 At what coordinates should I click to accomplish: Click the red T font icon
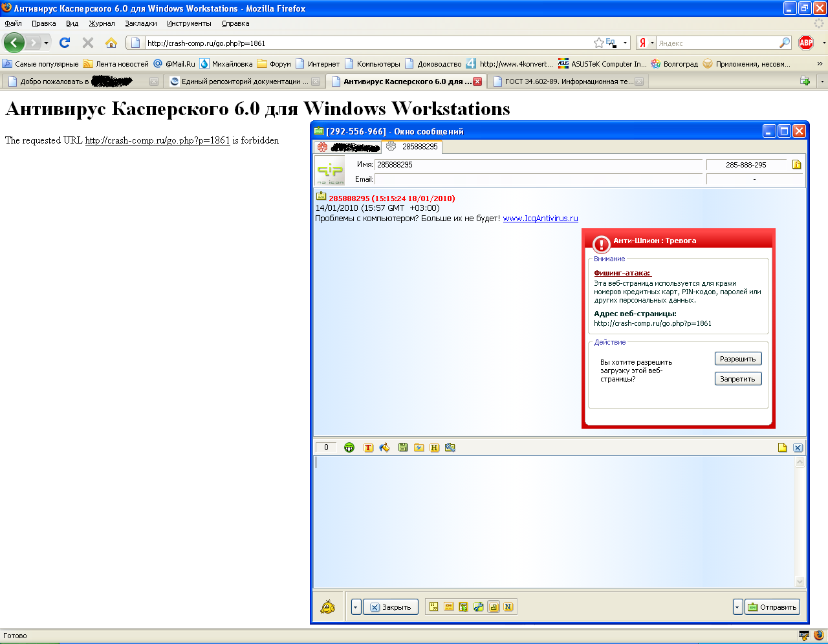pos(368,447)
